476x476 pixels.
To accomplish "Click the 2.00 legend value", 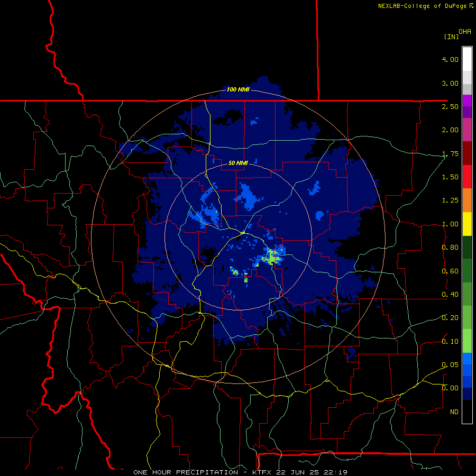I will [x=450, y=130].
